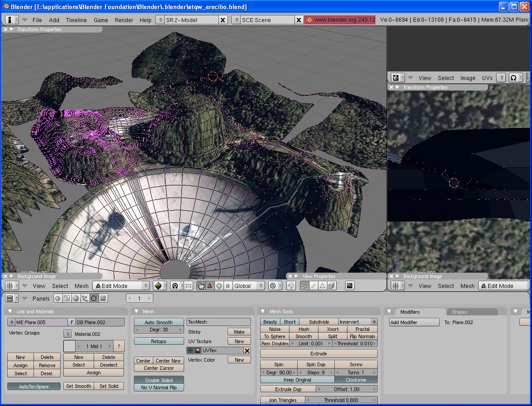The height and width of the screenshot is (406, 532).
Task: Open the Shading context sphere icon
Action: click(x=76, y=298)
